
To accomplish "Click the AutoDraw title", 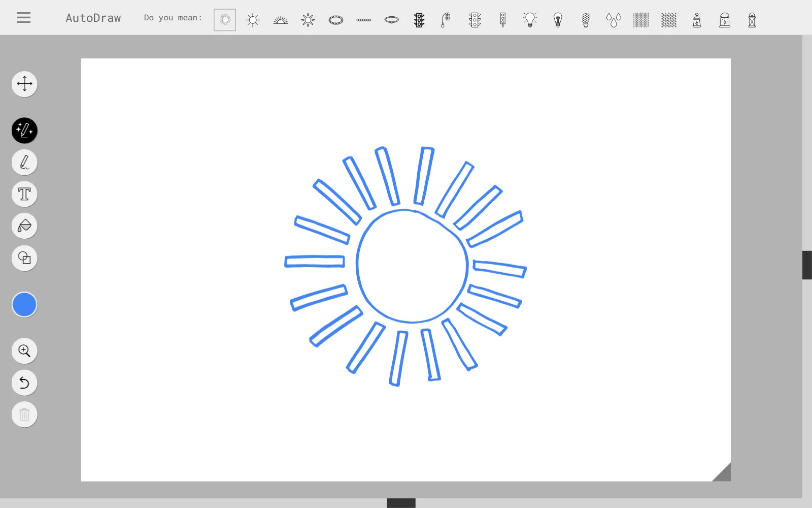I will tap(93, 18).
